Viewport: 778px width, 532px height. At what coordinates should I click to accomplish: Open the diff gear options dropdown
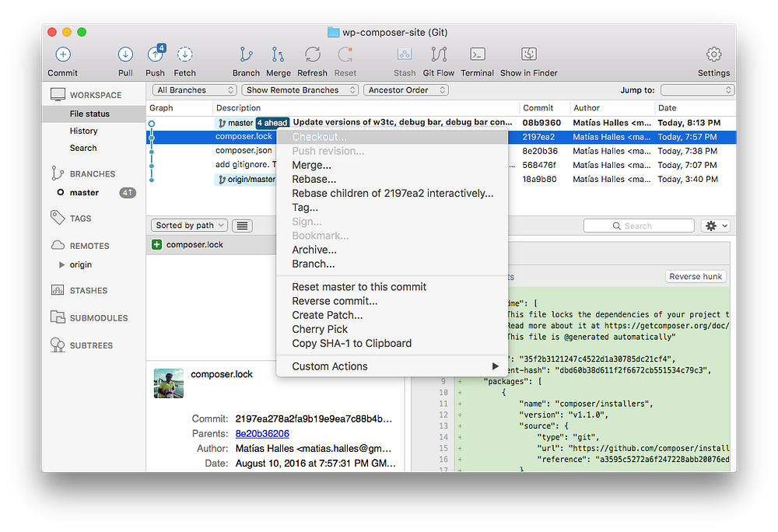715,226
